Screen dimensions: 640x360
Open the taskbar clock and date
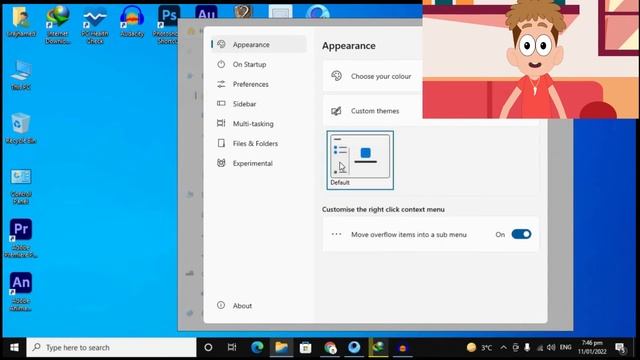(592, 347)
